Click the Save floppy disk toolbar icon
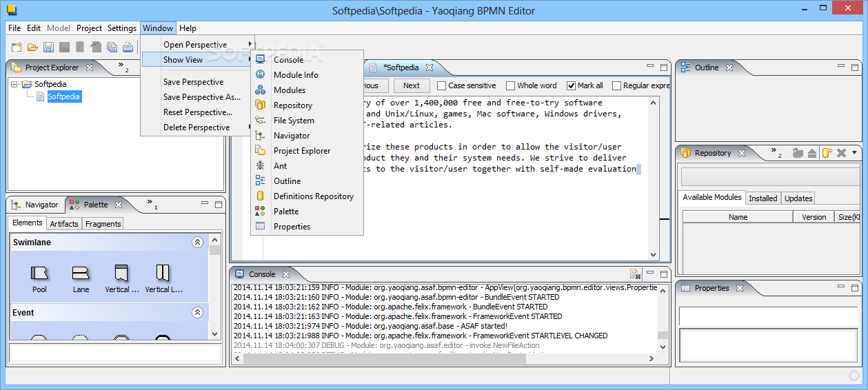 click(48, 47)
